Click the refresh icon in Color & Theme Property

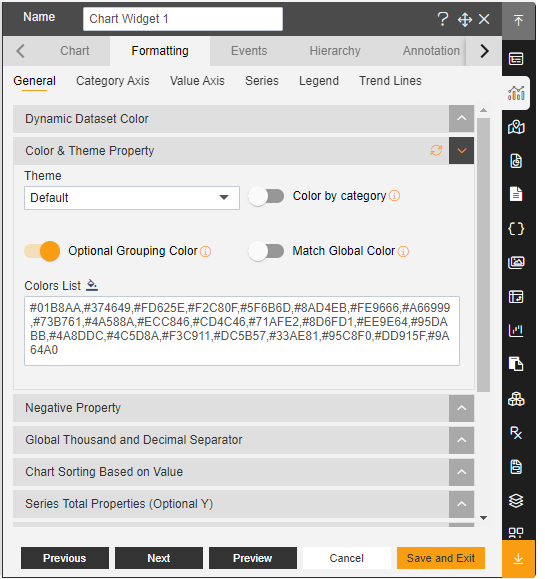(436, 150)
